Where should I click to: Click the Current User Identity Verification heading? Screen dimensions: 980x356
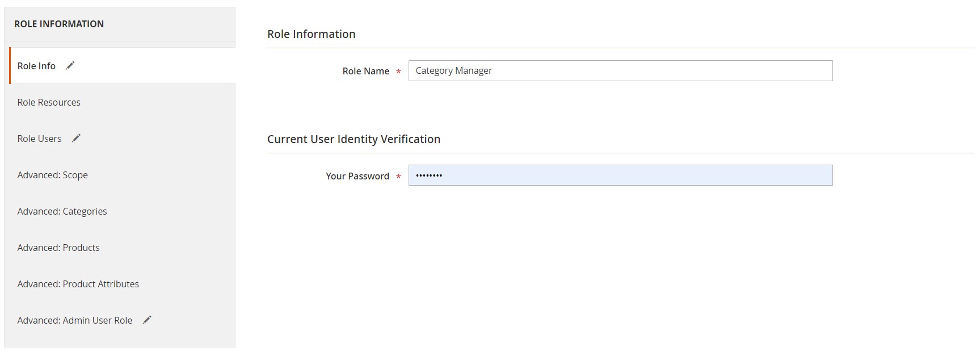[354, 139]
